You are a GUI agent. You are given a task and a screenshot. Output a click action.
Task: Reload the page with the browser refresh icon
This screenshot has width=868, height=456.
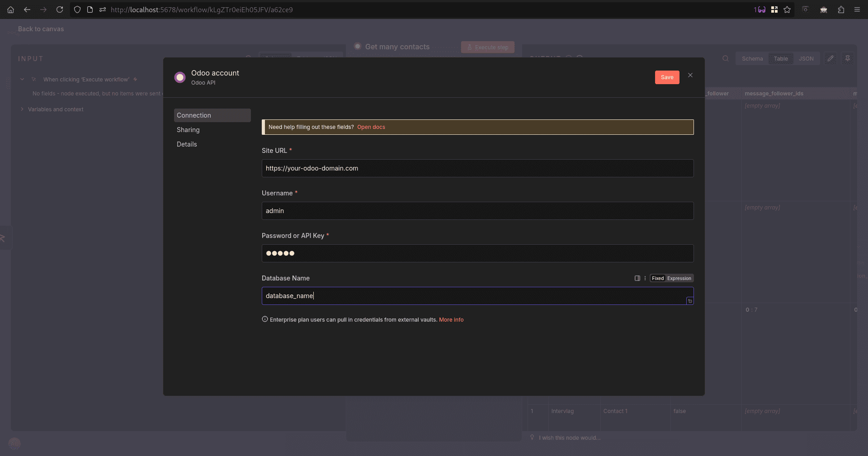tap(60, 9)
